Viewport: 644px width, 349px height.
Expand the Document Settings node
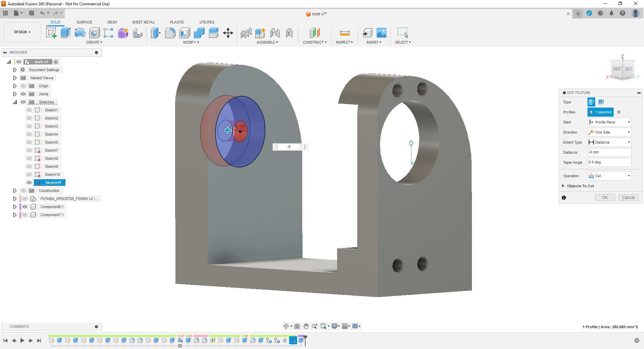(15, 70)
